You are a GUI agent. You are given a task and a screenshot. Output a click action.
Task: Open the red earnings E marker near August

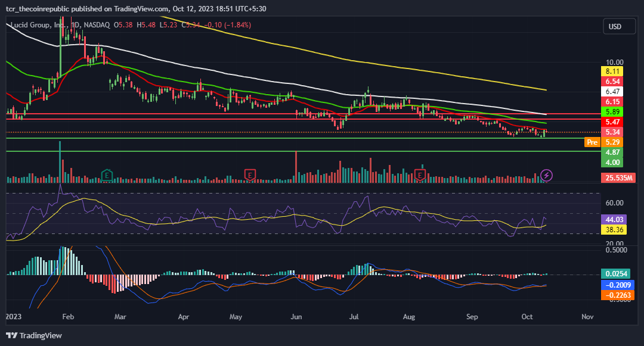(x=420, y=176)
